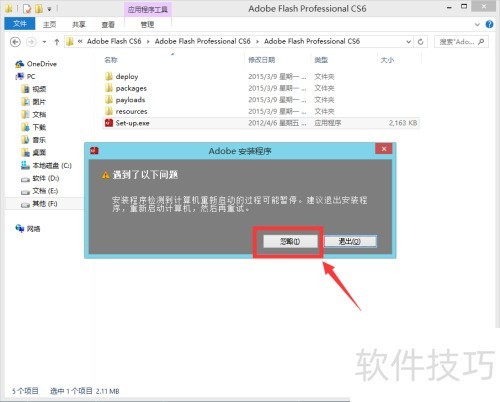Click the warning icon in installer dialog
The image size is (500, 402).
[106, 175]
